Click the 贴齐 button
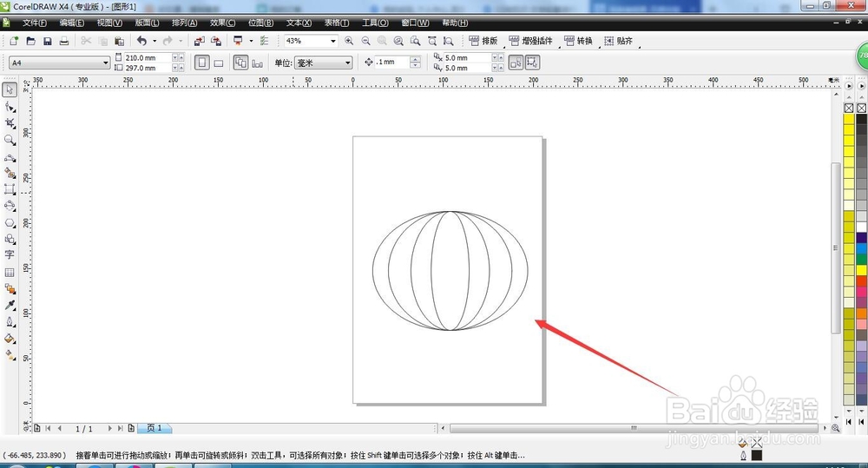 coord(618,41)
